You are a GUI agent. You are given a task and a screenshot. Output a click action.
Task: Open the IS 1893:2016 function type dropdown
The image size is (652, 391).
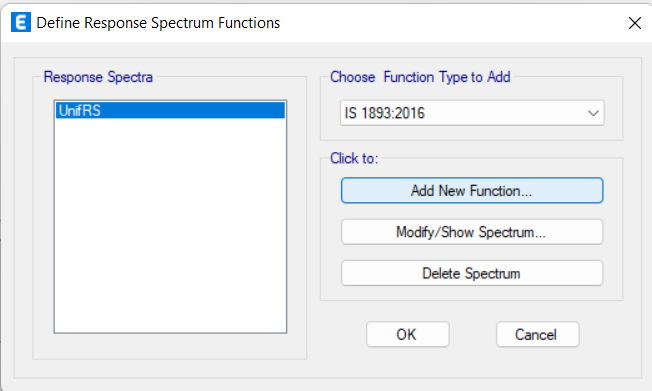pos(472,113)
